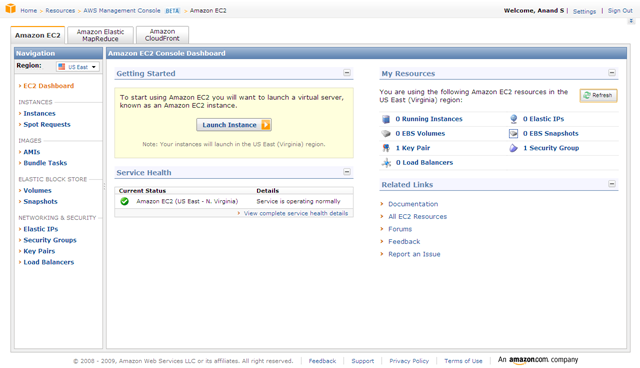Screen dimensions: 640x368
Task: Open Volumes in the navigation panel
Action: click(37, 191)
